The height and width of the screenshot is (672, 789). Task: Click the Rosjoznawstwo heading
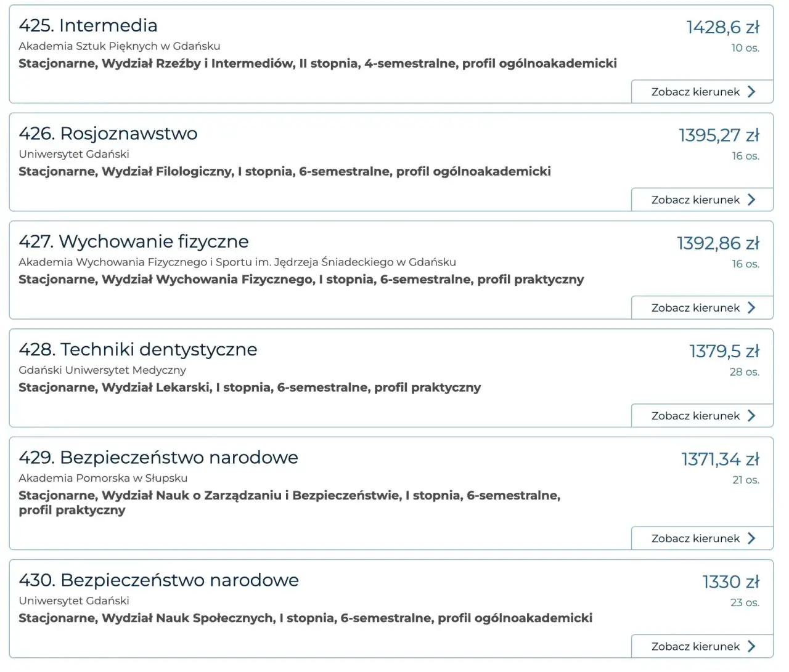pyautogui.click(x=107, y=133)
